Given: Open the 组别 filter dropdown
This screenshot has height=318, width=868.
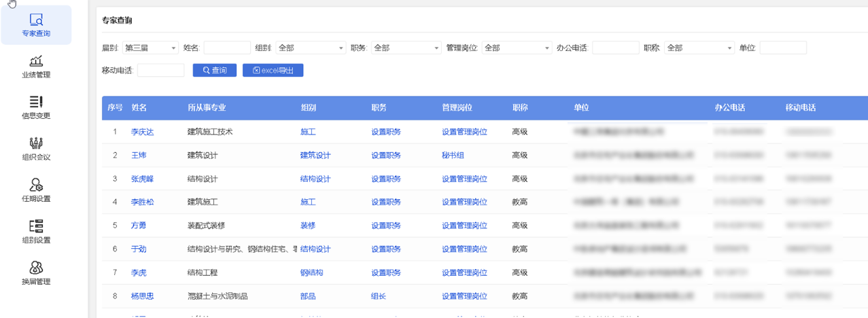Looking at the screenshot, I should (311, 48).
